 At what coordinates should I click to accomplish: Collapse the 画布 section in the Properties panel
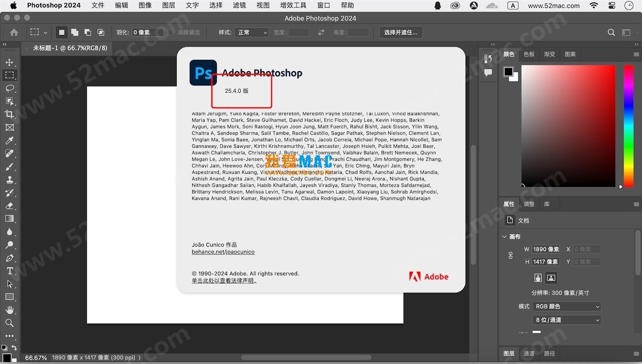[x=504, y=236]
